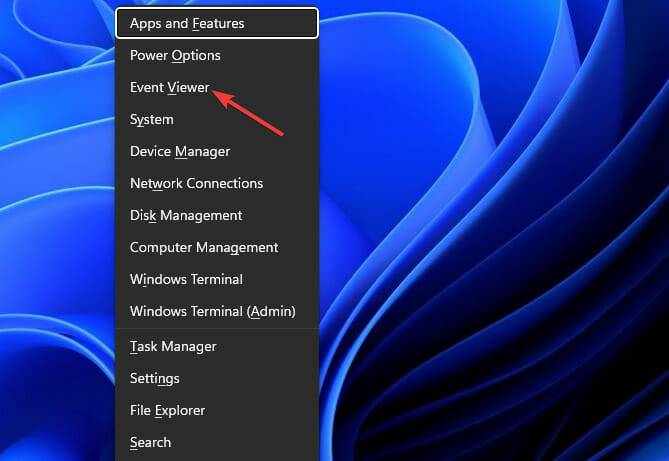Launch File Explorer
Screen dimensions: 669x461
[x=217, y=410]
